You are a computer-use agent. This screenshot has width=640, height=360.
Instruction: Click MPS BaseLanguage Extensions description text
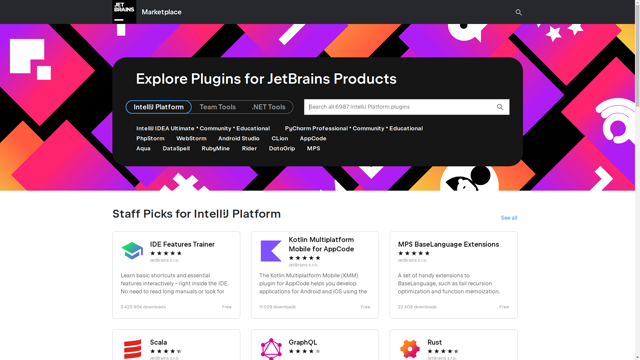449,283
